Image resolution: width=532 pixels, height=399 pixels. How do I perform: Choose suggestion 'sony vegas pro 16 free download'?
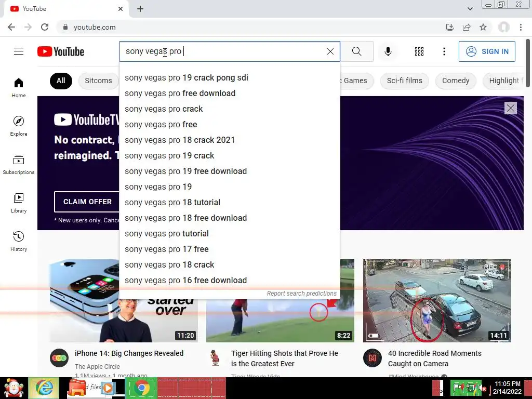(229, 281)
